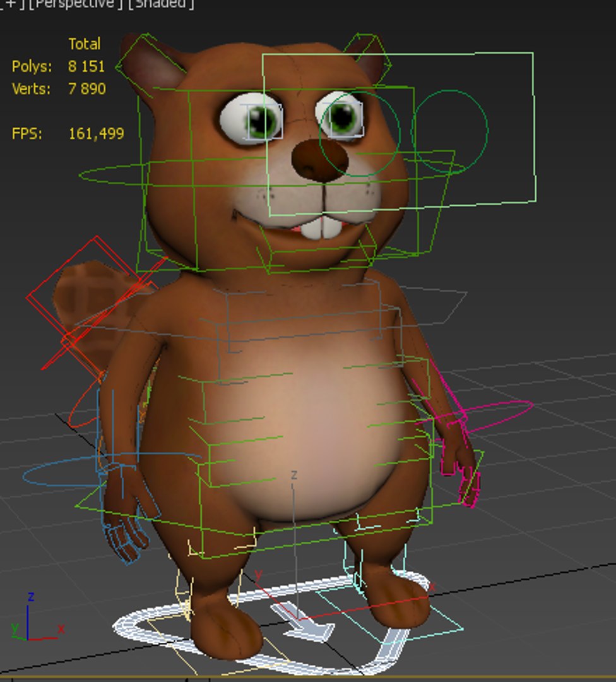Image resolution: width=616 pixels, height=682 pixels.
Task: Select the white arrow root control at feet
Action: click(304, 623)
